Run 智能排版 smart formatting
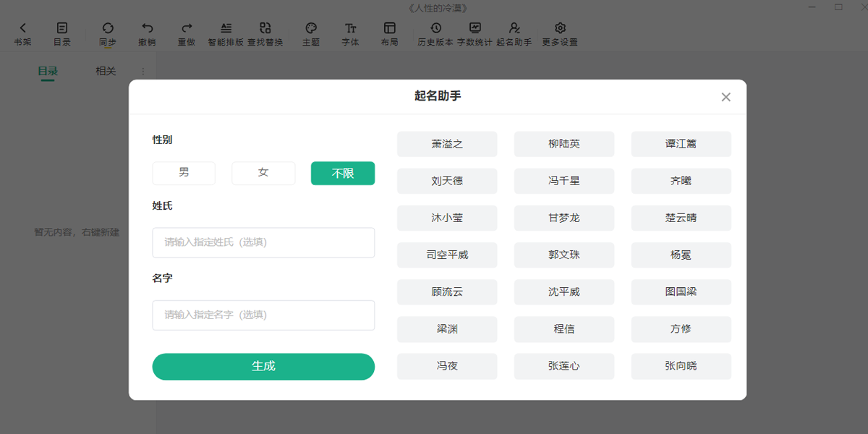The width and height of the screenshot is (868, 434). 226,33
